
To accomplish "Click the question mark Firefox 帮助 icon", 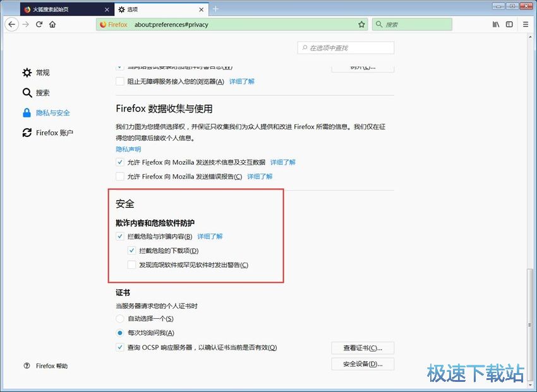I will [x=27, y=365].
